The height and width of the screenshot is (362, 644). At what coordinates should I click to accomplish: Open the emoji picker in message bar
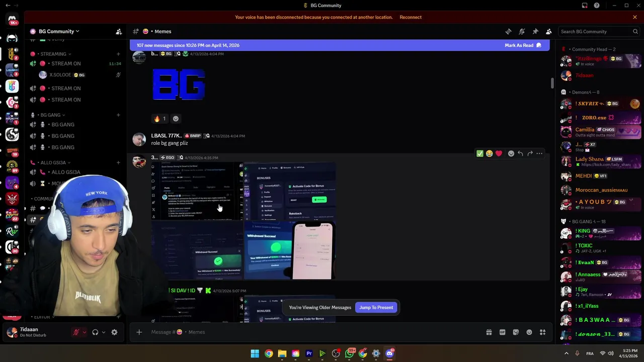point(529,332)
